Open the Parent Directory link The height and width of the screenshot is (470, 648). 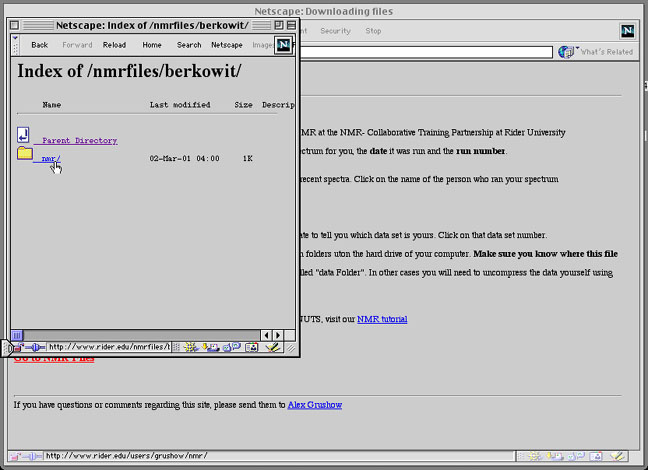79,141
